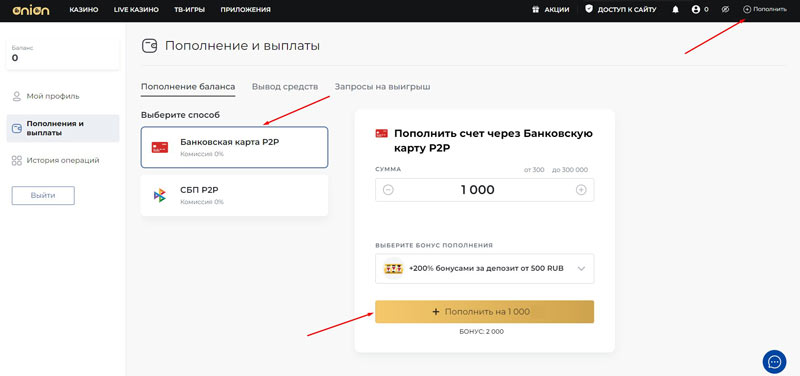
Task: Open notifications bell
Action: 676,10
